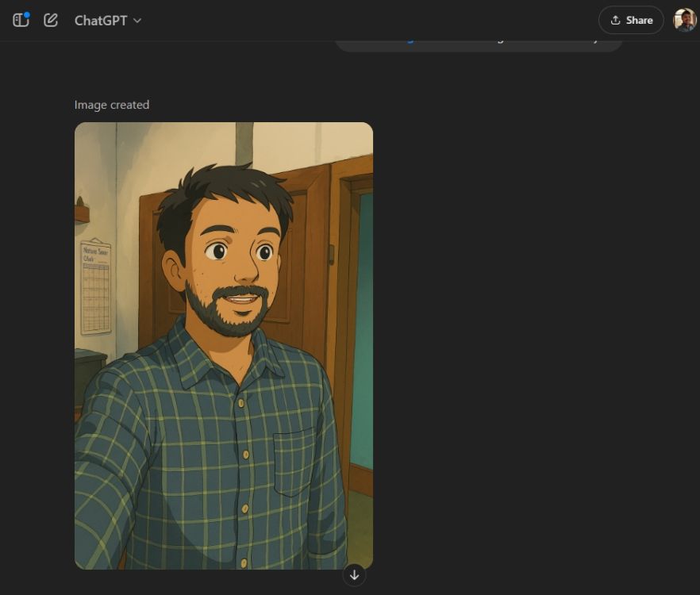This screenshot has height=595, width=700.
Task: Open the chevron next to ChatGPT
Action: tap(135, 21)
